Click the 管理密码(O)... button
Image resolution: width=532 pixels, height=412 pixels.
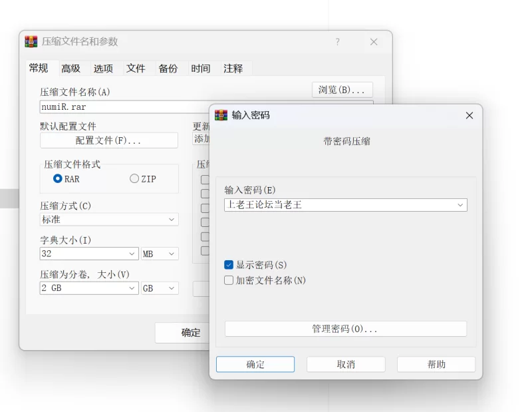point(345,329)
